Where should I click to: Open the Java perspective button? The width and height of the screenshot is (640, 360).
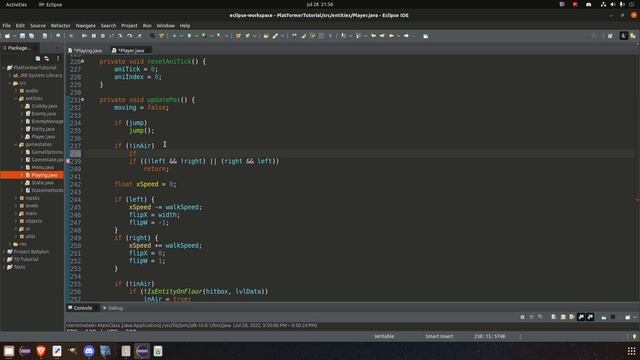(x=624, y=36)
